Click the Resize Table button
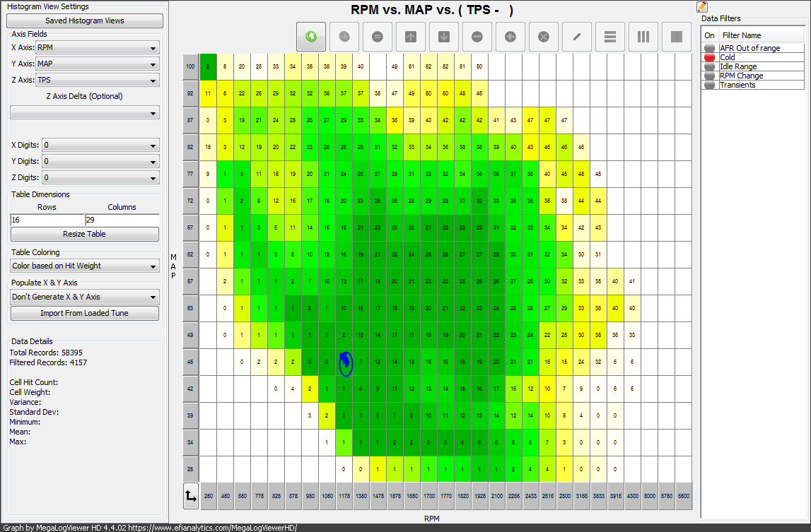 pos(85,234)
